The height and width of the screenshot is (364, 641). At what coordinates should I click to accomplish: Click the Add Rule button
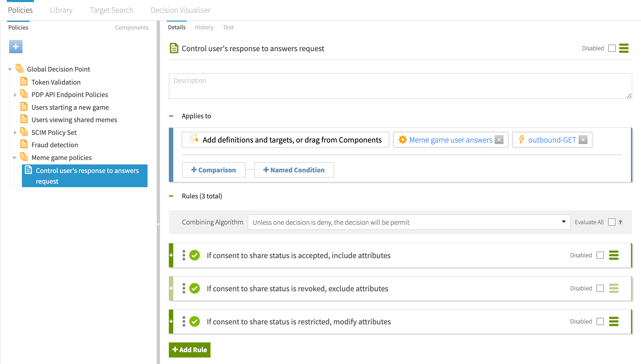point(190,350)
